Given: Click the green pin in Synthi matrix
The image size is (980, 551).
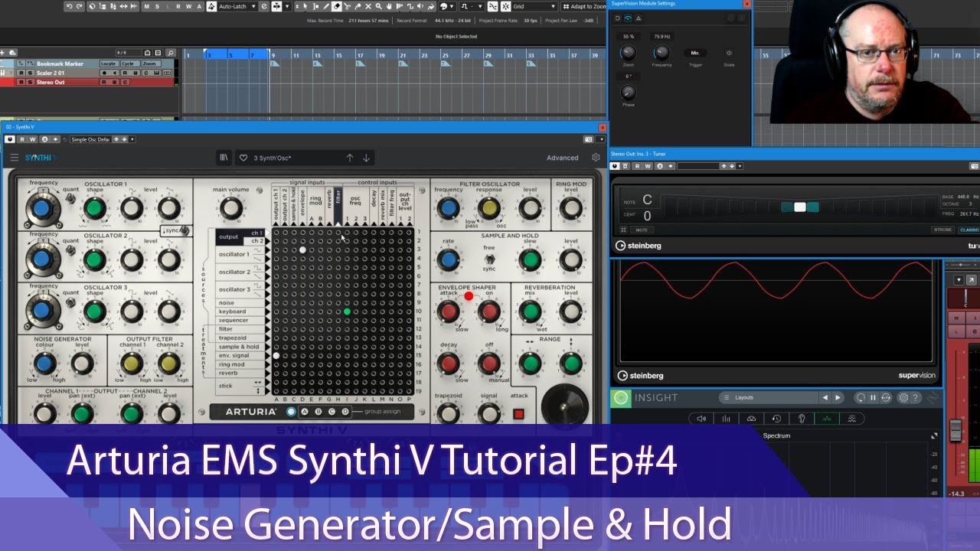Looking at the screenshot, I should click(x=347, y=311).
